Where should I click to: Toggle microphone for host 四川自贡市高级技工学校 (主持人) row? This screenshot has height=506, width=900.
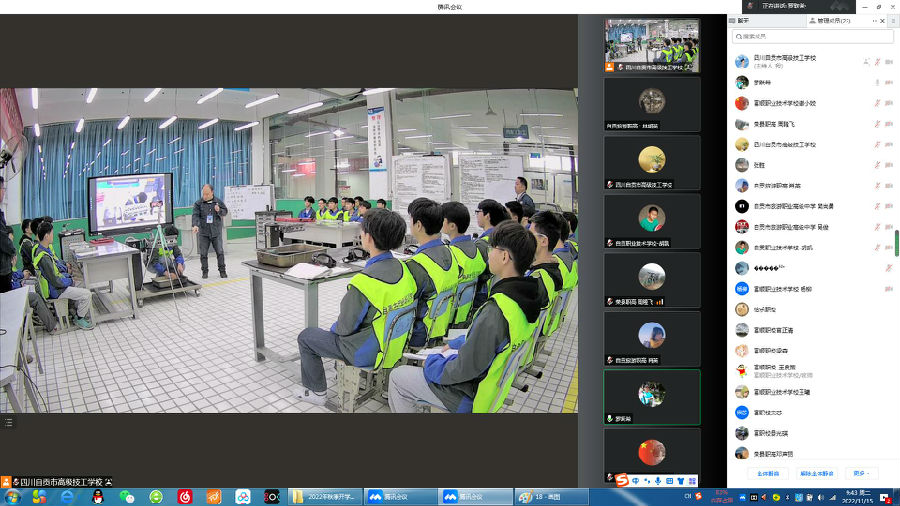tap(877, 61)
